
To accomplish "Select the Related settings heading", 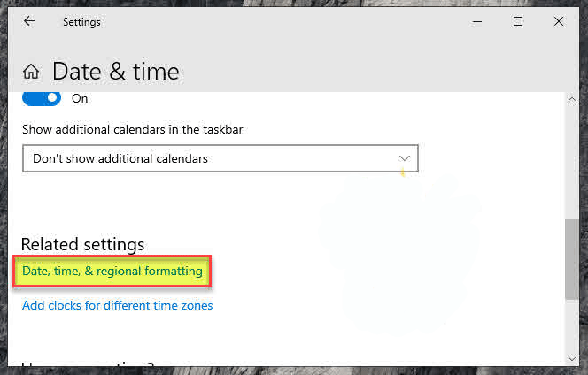I will point(82,244).
